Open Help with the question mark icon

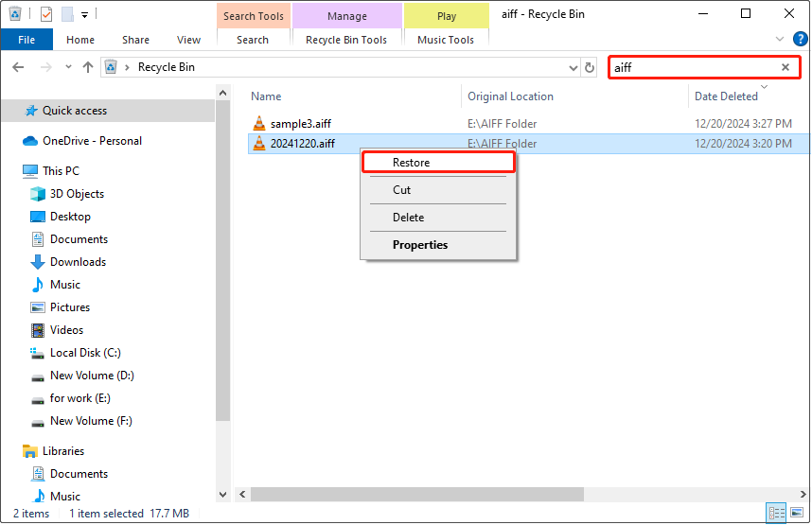[x=800, y=39]
